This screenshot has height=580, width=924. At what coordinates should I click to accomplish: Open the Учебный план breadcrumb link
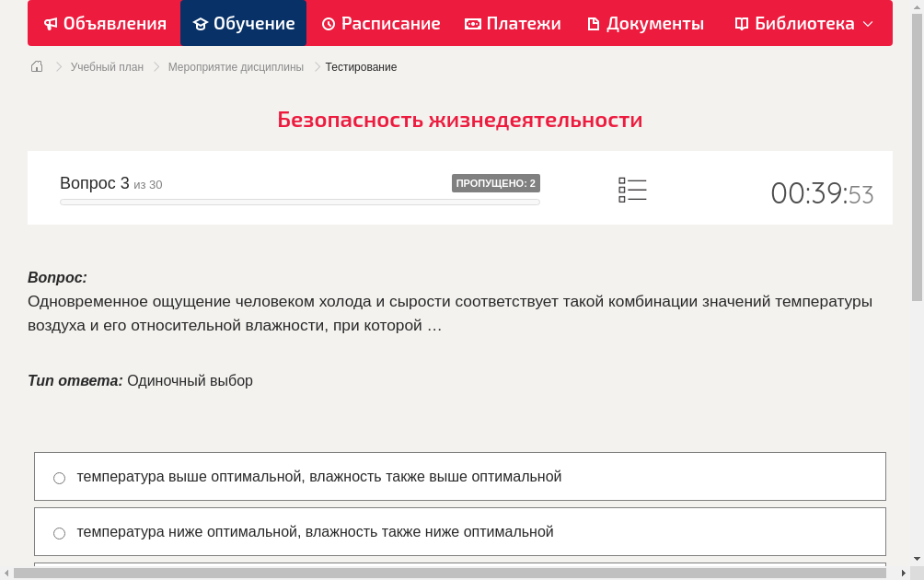[108, 66]
